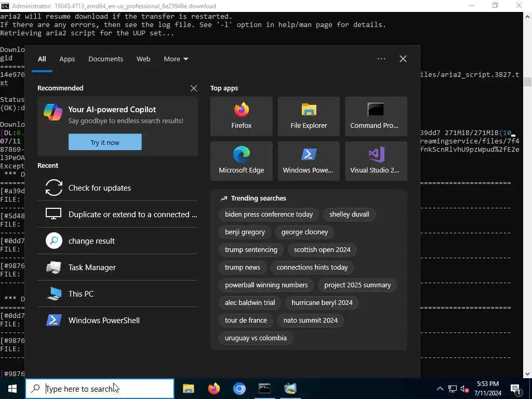
Task: Click the muted volume tray icon
Action: point(465,389)
